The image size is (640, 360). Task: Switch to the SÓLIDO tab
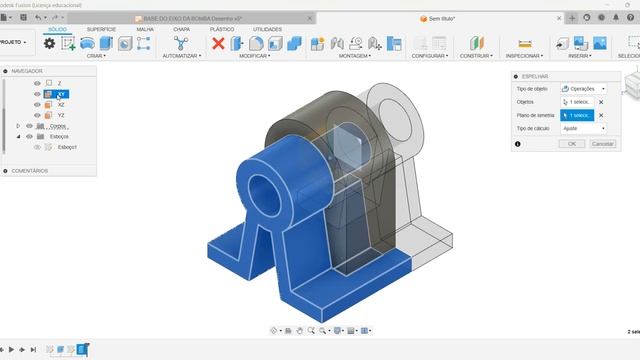tap(58, 29)
